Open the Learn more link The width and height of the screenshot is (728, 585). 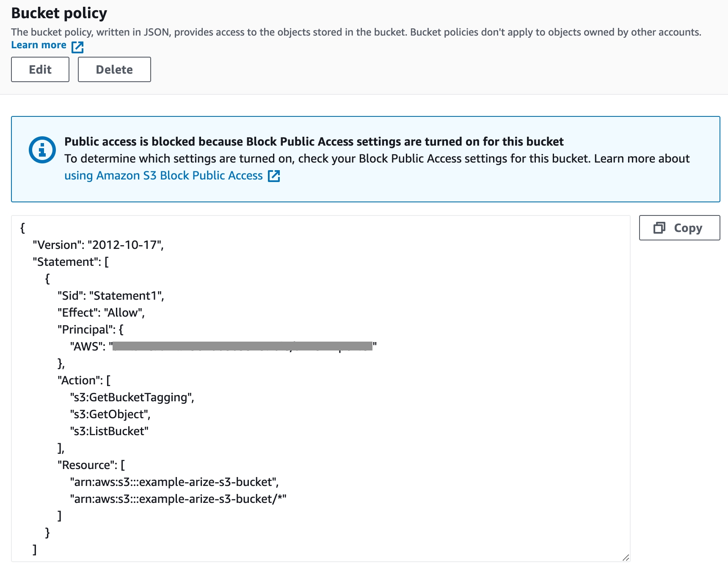[x=39, y=45]
